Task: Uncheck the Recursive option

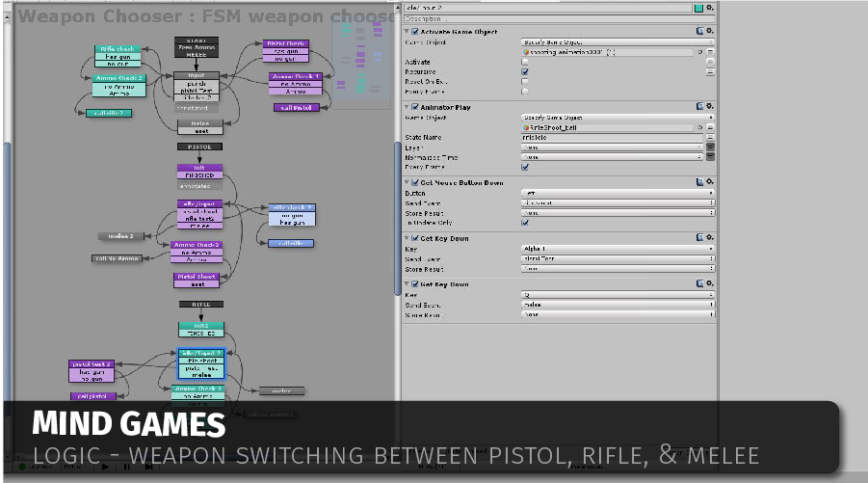Action: tap(525, 72)
